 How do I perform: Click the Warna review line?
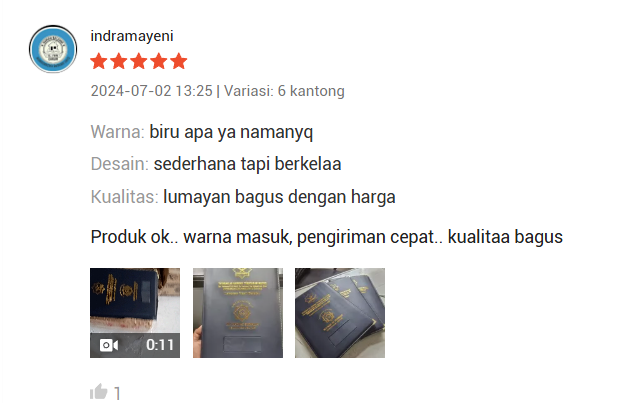[202, 132]
